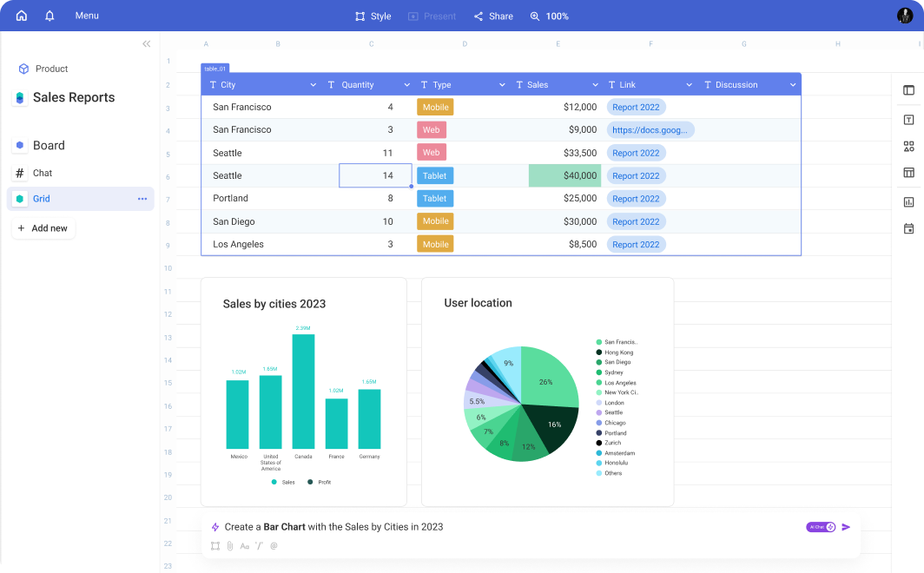The image size is (924, 573).
Task: Open the Report 2022 link for Portland
Action: pos(637,198)
